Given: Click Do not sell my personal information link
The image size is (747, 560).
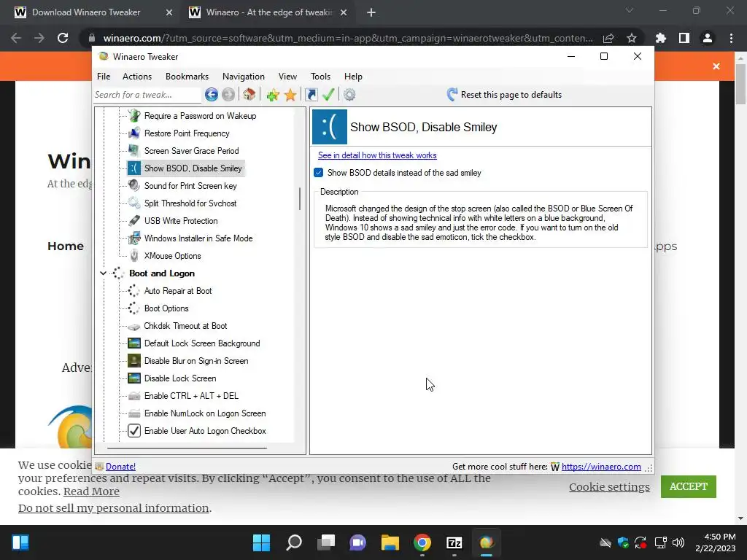Looking at the screenshot, I should coord(113,508).
